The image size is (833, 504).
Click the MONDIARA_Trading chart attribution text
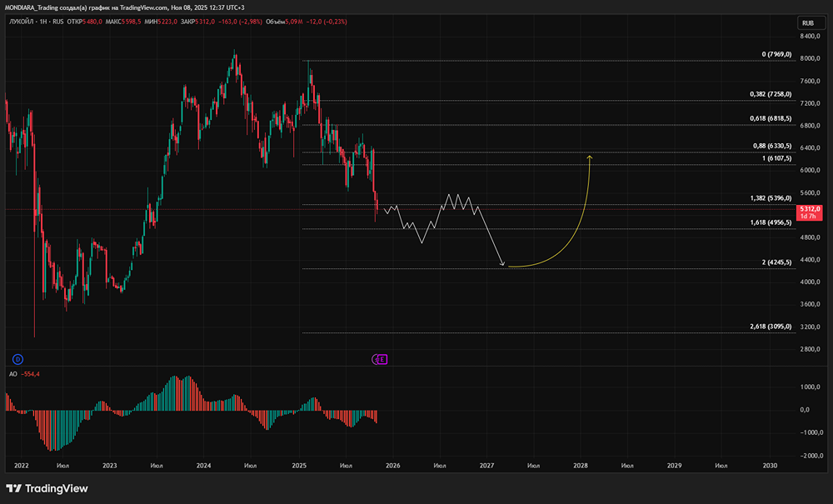pyautogui.click(x=125, y=7)
